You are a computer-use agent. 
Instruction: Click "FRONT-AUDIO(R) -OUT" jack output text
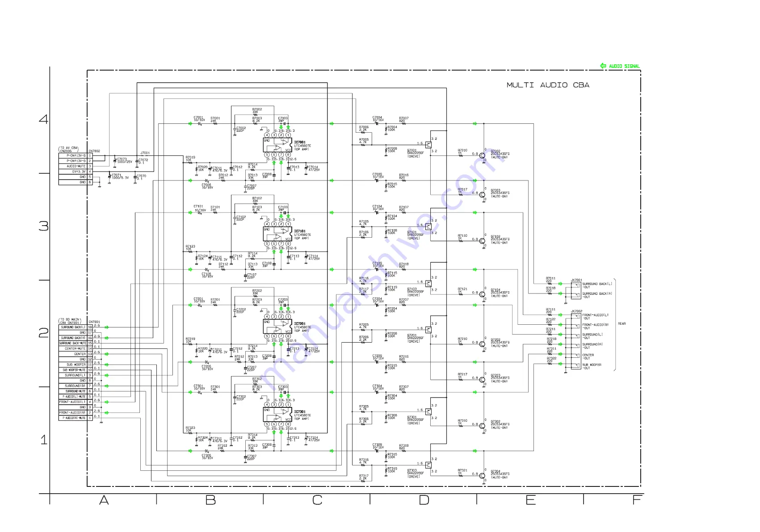(595, 327)
